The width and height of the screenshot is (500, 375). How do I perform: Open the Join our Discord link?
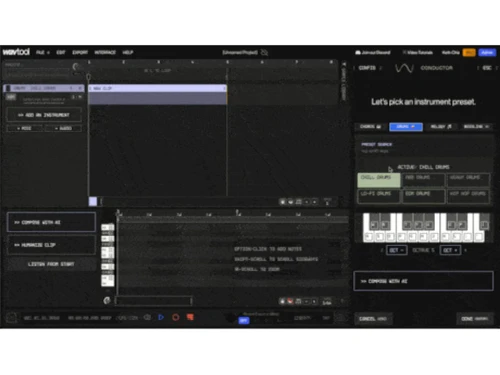point(373,52)
